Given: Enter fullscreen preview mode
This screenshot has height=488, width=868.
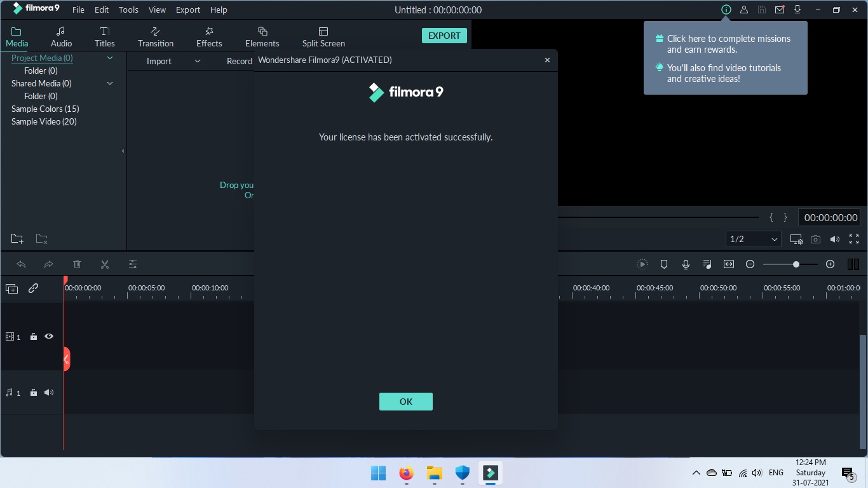Looking at the screenshot, I should (x=854, y=239).
